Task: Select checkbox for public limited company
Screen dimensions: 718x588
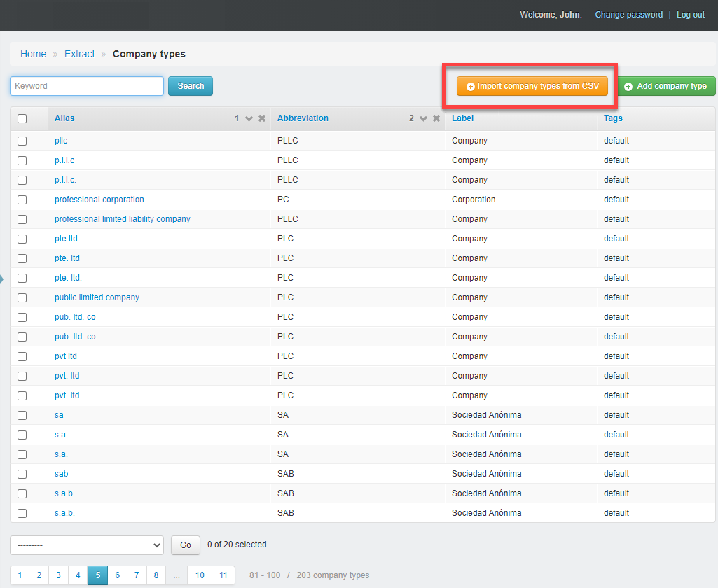Action: 22,298
